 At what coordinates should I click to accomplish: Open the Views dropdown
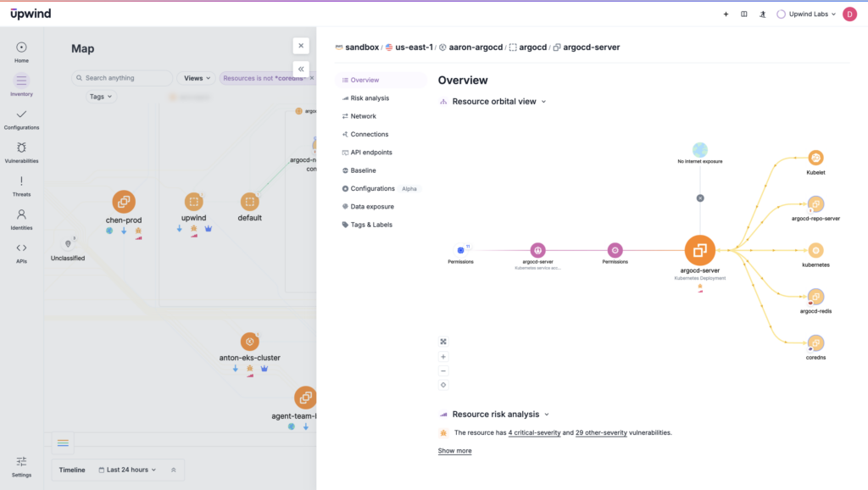tap(197, 79)
